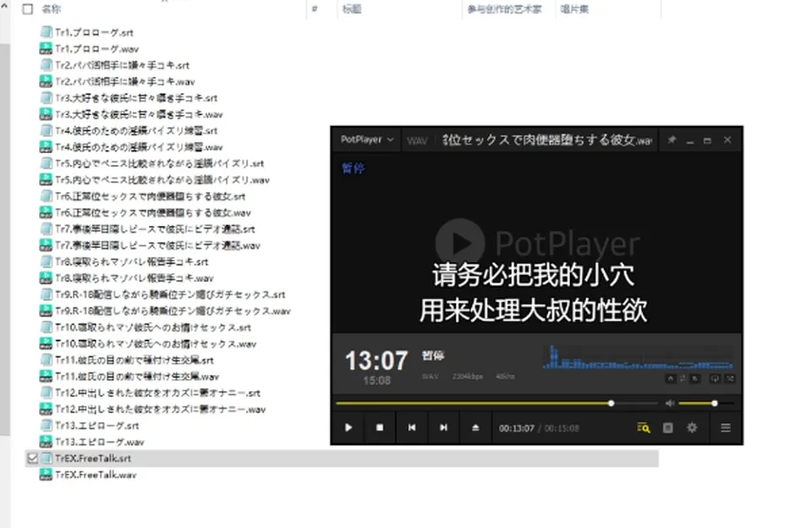Open the hamburger playlist menu icon
Viewport: 812px width, 528px height.
coord(726,427)
